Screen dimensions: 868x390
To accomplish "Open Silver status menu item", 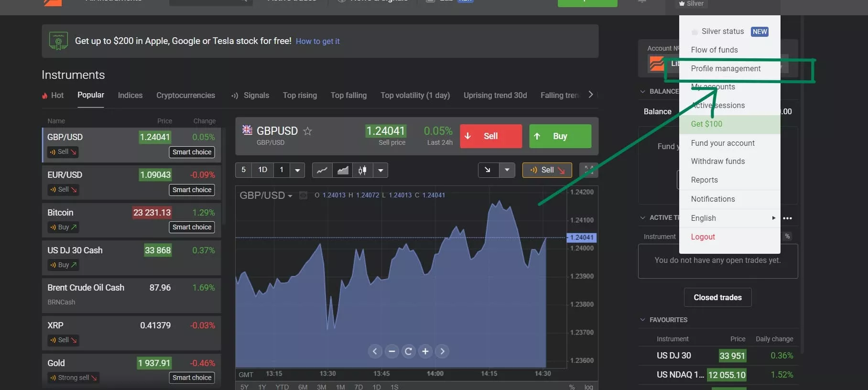I will point(729,32).
